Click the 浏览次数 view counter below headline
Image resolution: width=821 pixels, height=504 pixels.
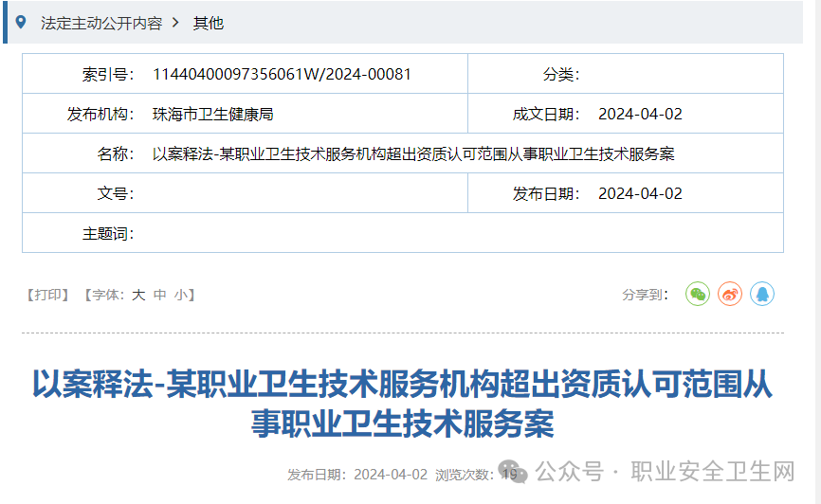(x=477, y=474)
